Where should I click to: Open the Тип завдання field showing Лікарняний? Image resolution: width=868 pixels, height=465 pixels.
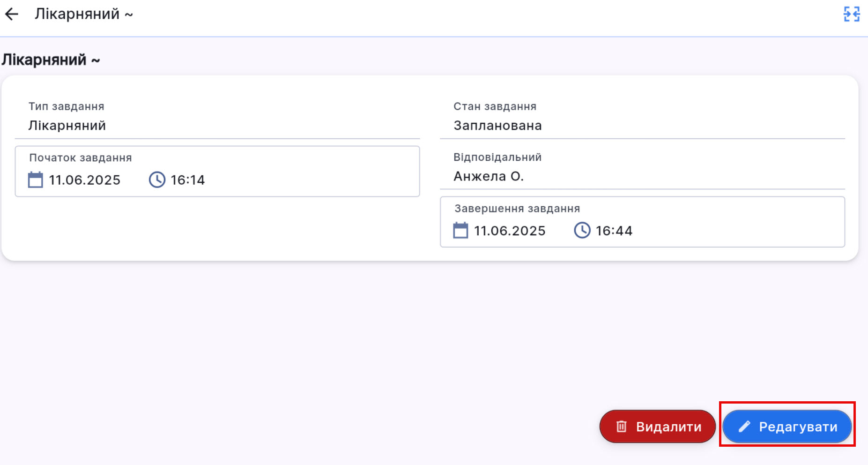coord(217,125)
